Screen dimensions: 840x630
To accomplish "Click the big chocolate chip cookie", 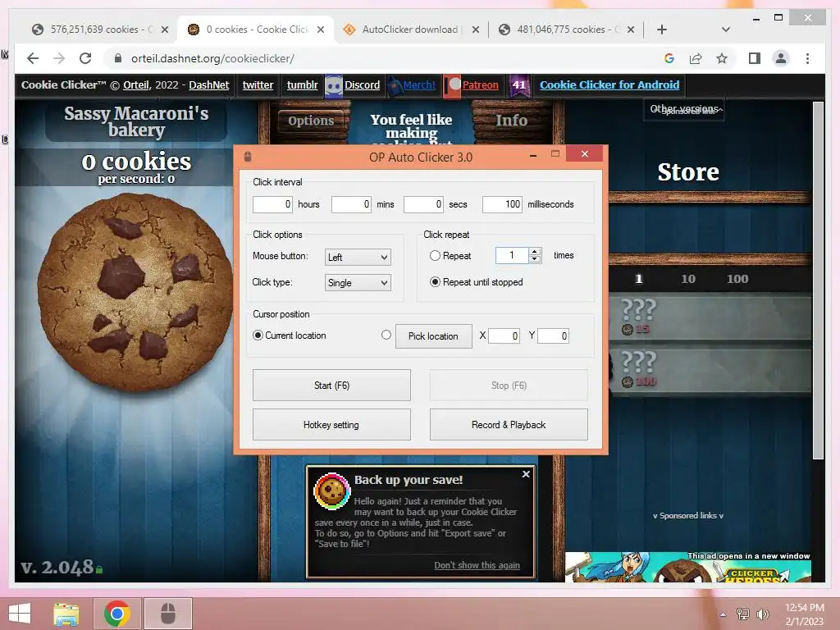I will tap(134, 292).
